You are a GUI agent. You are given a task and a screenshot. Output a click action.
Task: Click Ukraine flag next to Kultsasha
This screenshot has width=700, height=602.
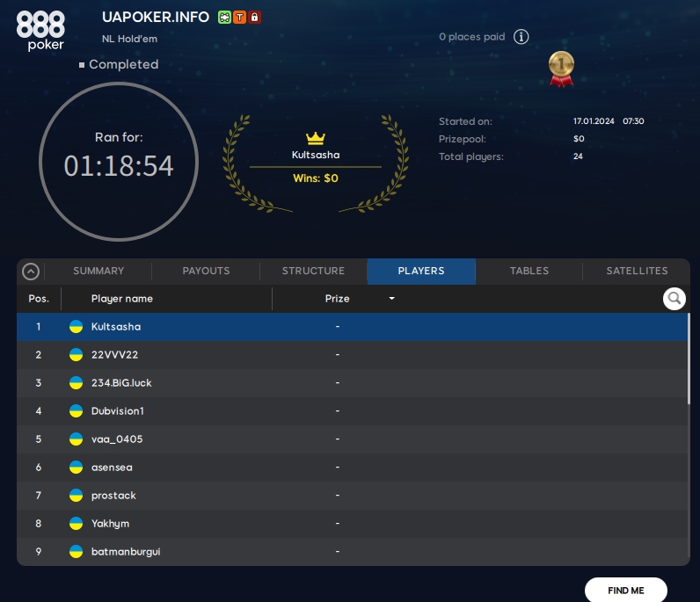coord(76,327)
